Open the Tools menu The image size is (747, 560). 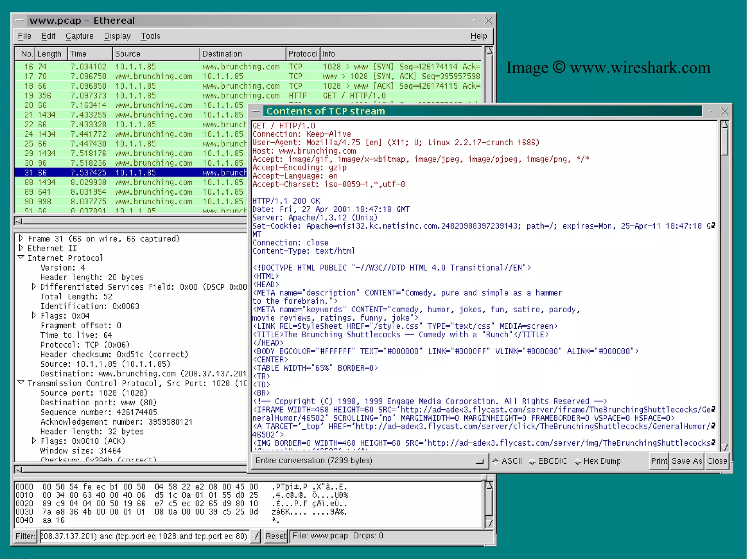(150, 36)
